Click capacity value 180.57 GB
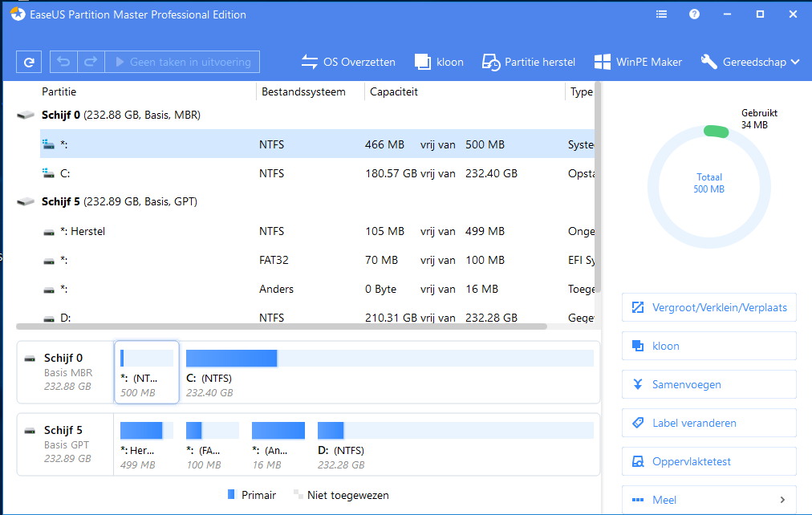The image size is (812, 515). coord(391,173)
